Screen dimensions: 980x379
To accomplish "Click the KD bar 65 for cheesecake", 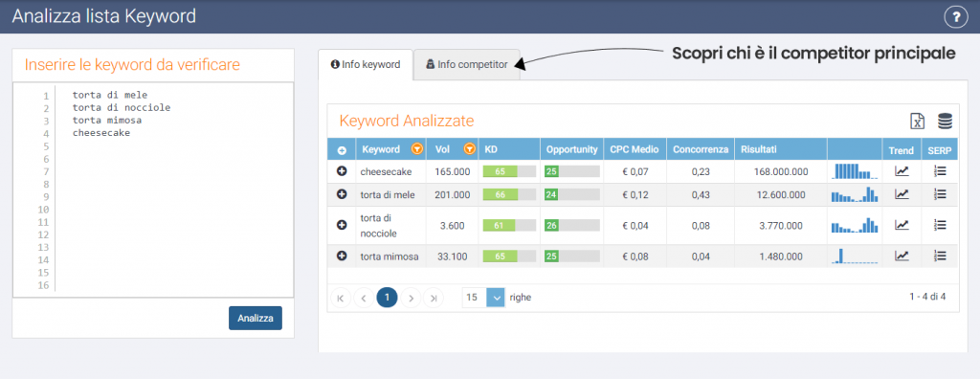I will [x=509, y=171].
